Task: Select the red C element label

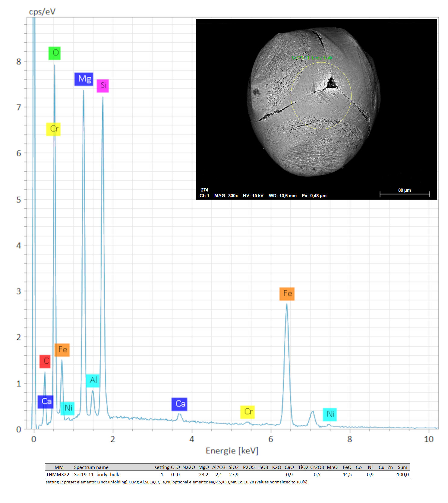Action: [x=45, y=361]
